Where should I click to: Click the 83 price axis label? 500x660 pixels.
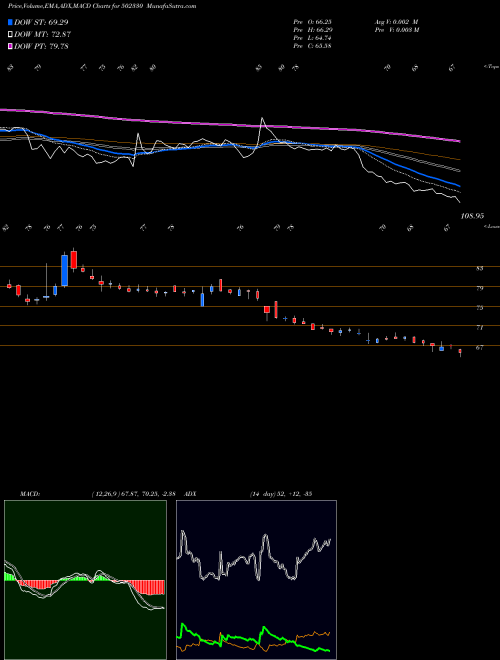pos(480,268)
